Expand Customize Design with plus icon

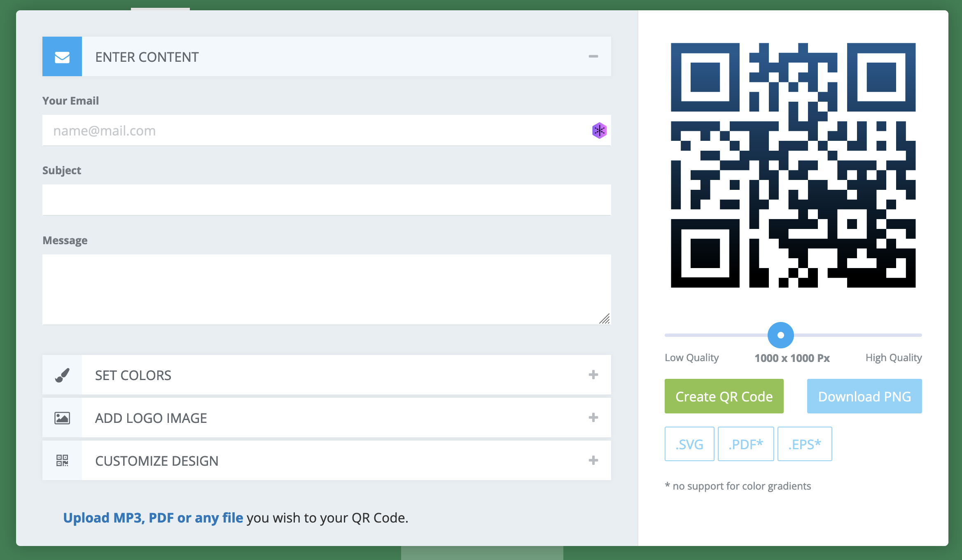point(593,460)
